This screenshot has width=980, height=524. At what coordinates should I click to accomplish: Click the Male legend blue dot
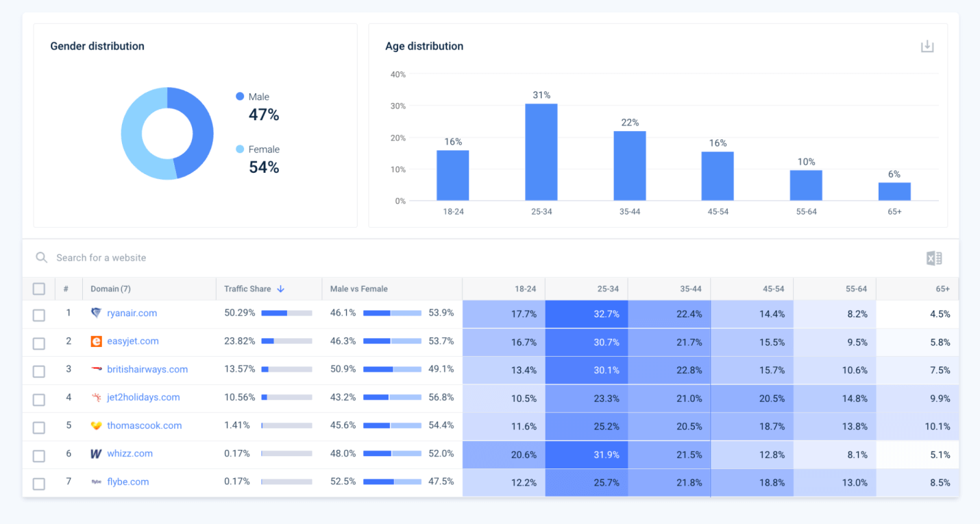(x=240, y=97)
